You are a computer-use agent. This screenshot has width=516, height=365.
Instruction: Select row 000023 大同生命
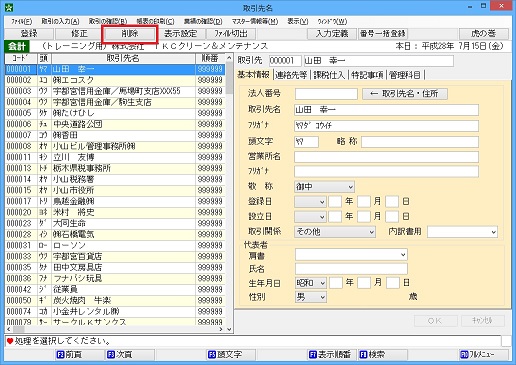115,223
